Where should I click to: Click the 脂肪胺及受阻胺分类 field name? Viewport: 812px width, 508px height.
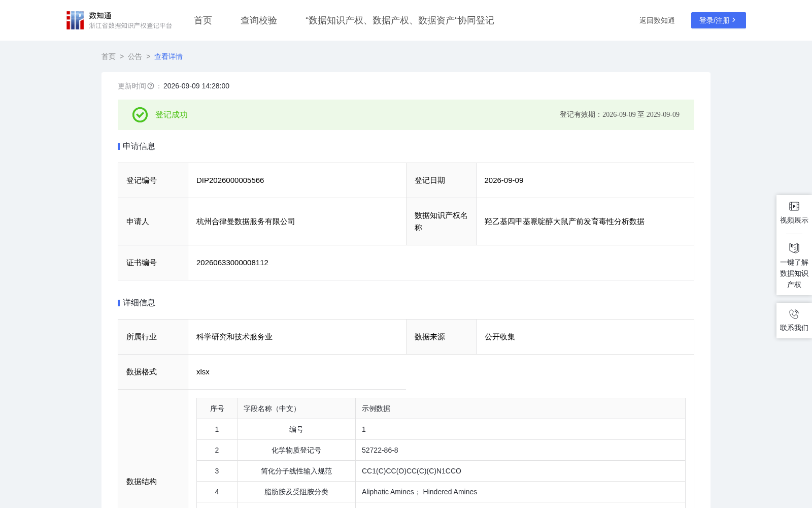click(296, 492)
